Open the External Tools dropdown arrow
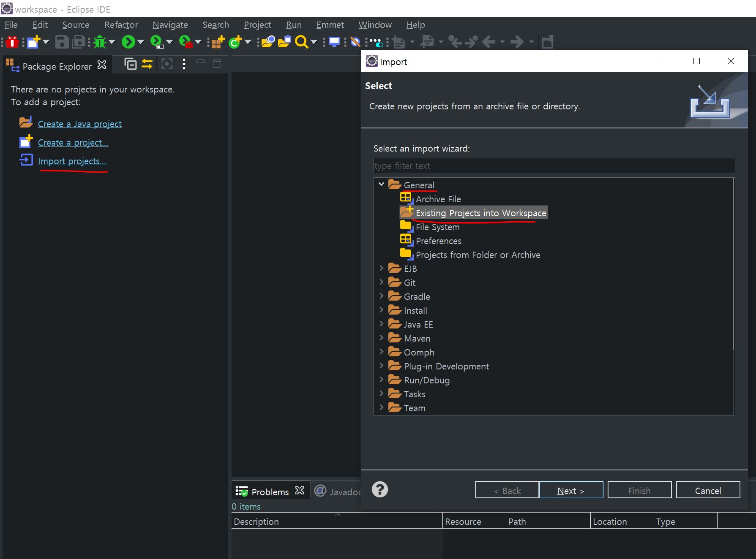 (x=198, y=42)
